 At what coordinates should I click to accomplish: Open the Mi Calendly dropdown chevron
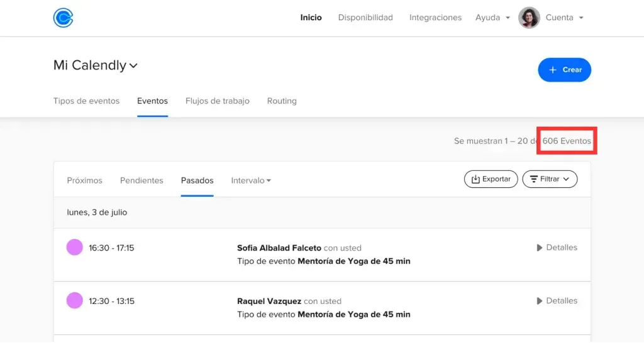pyautogui.click(x=133, y=65)
